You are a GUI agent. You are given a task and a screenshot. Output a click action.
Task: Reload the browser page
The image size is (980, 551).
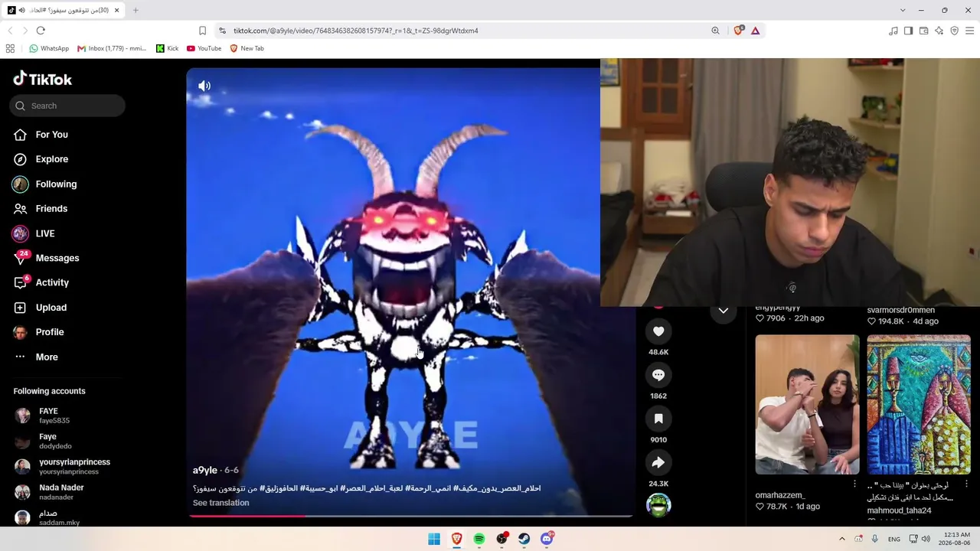click(41, 31)
